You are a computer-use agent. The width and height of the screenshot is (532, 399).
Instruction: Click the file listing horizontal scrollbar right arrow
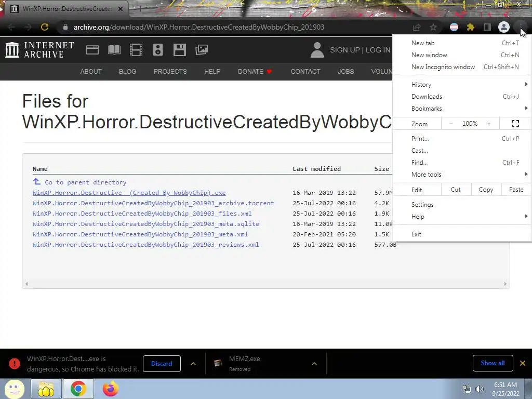505,284
